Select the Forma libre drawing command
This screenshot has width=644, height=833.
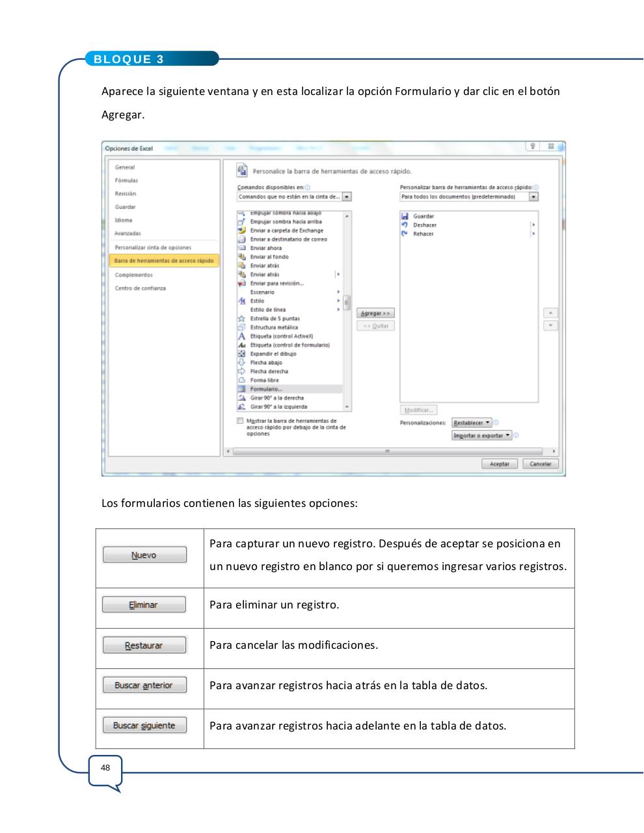[x=264, y=380]
